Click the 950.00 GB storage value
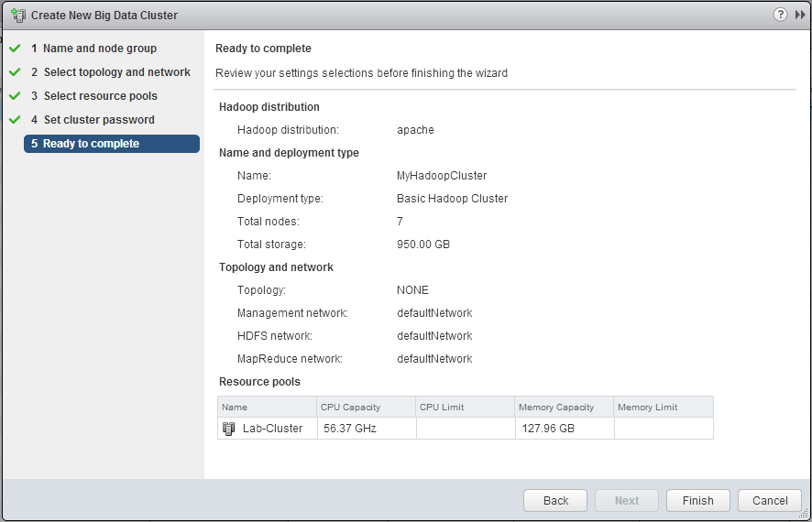Screen dimensions: 812x522 tap(423, 245)
